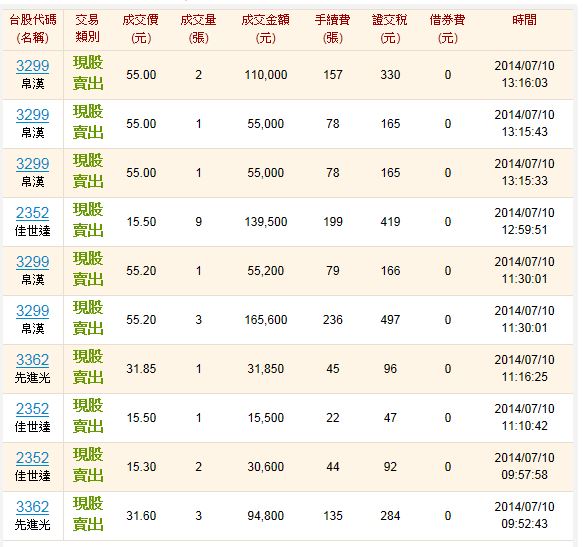Click the 台股代碼(名稱) column header
583x547 pixels.
[33, 29]
